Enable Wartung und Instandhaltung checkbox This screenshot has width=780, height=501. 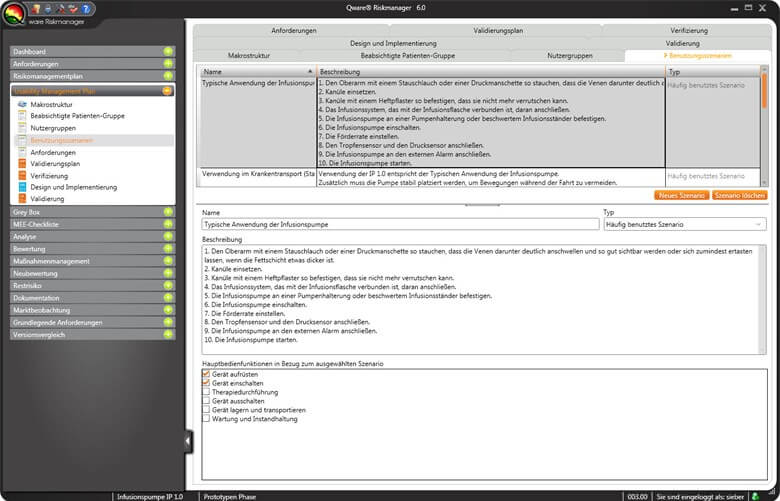(206, 418)
